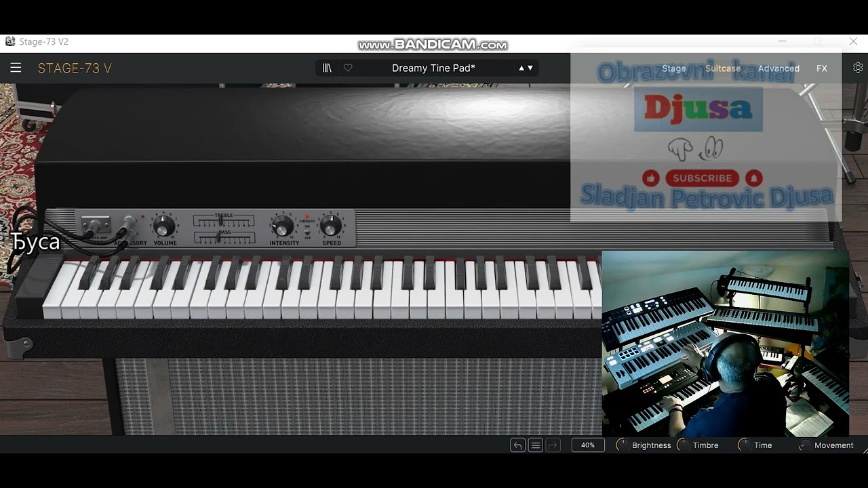Redo the change with the redo arrow

tap(553, 445)
